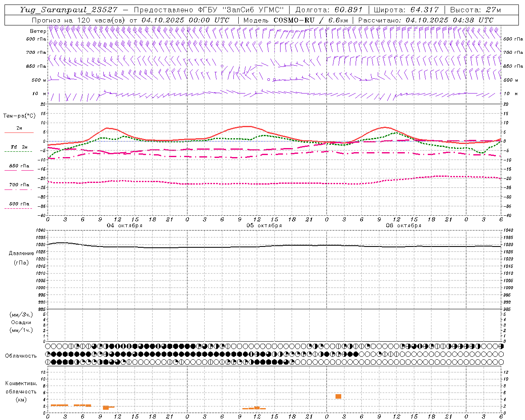
Task: Click the 'Облачность' cloud cover label
Action: [21, 356]
